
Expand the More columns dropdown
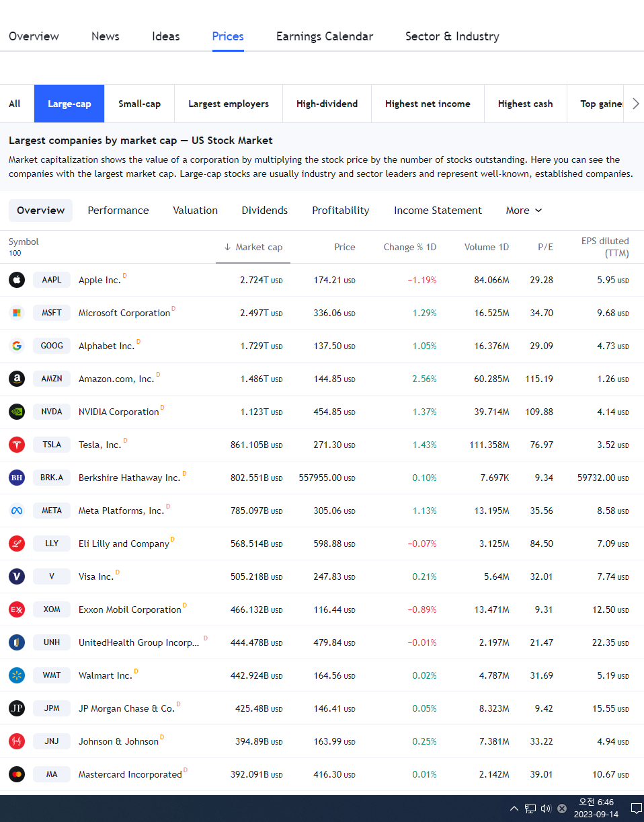524,211
